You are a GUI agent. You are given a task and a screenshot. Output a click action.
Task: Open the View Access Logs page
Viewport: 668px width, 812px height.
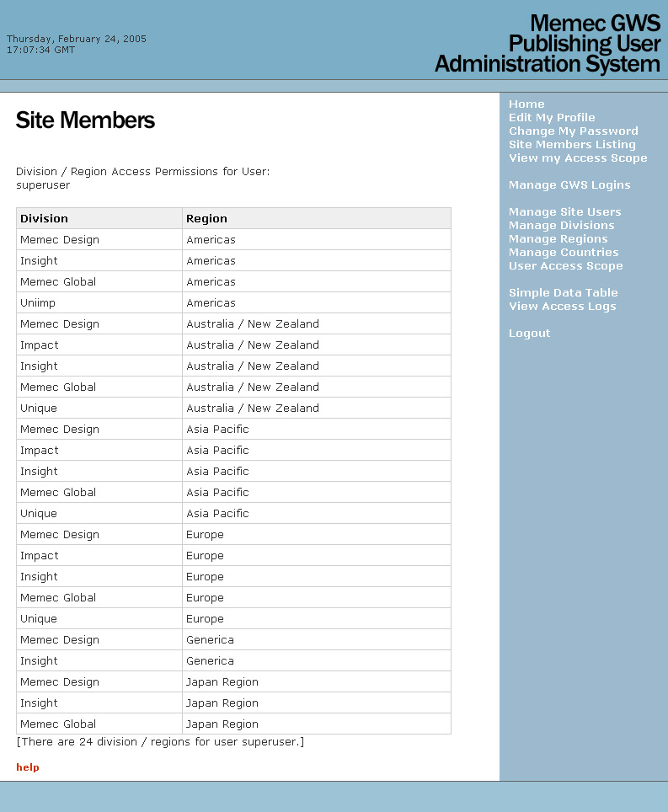(563, 306)
